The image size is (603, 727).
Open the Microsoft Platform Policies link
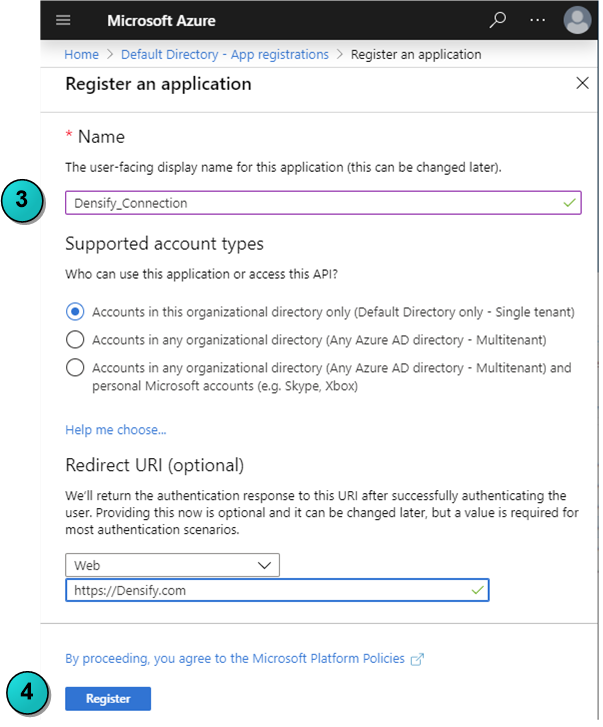pyautogui.click(x=235, y=658)
